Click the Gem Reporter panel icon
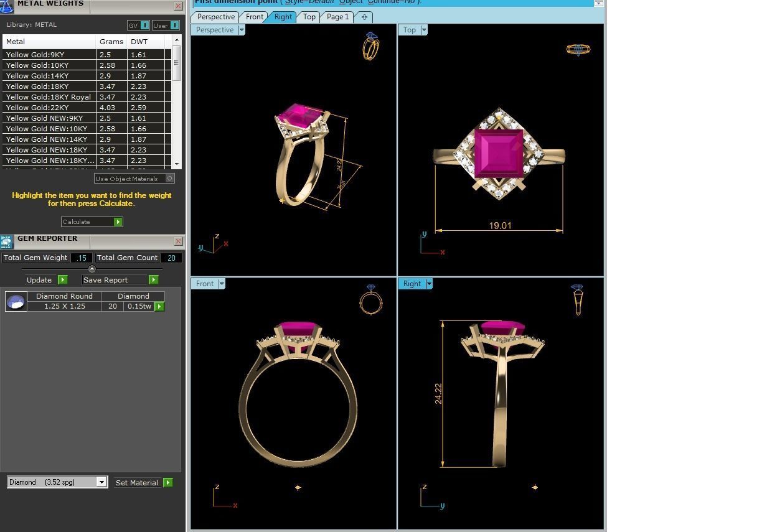This screenshot has height=532, width=772. tap(6, 241)
